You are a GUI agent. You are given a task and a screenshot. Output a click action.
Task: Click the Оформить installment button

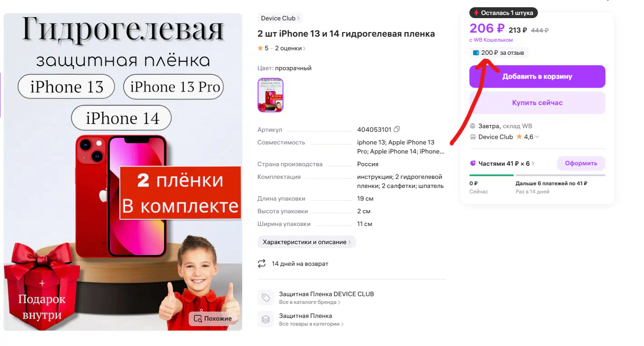(x=581, y=163)
